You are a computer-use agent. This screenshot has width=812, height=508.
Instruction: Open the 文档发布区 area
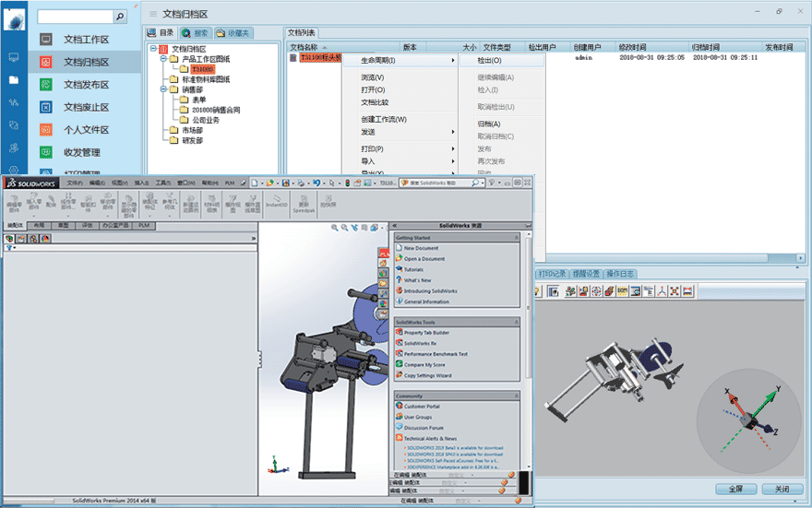point(86,84)
